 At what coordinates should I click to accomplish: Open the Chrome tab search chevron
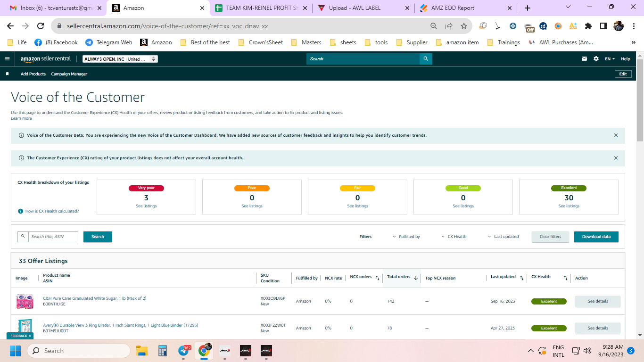tap(568, 7)
